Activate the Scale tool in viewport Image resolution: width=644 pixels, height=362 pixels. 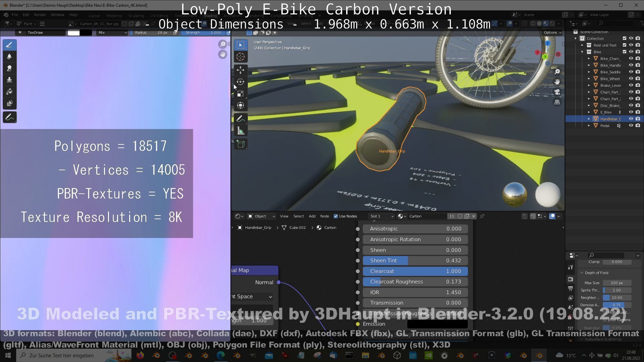240,94
